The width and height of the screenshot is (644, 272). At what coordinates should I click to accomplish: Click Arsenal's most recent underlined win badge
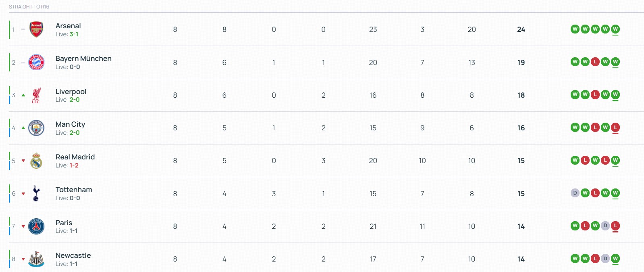click(615, 29)
